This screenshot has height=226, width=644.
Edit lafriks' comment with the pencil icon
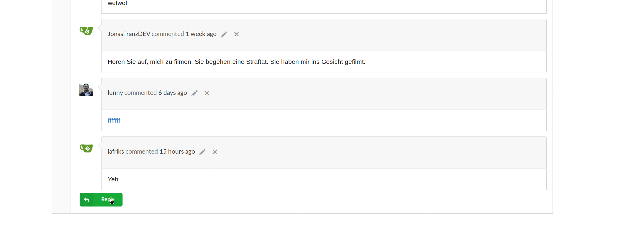pyautogui.click(x=202, y=152)
